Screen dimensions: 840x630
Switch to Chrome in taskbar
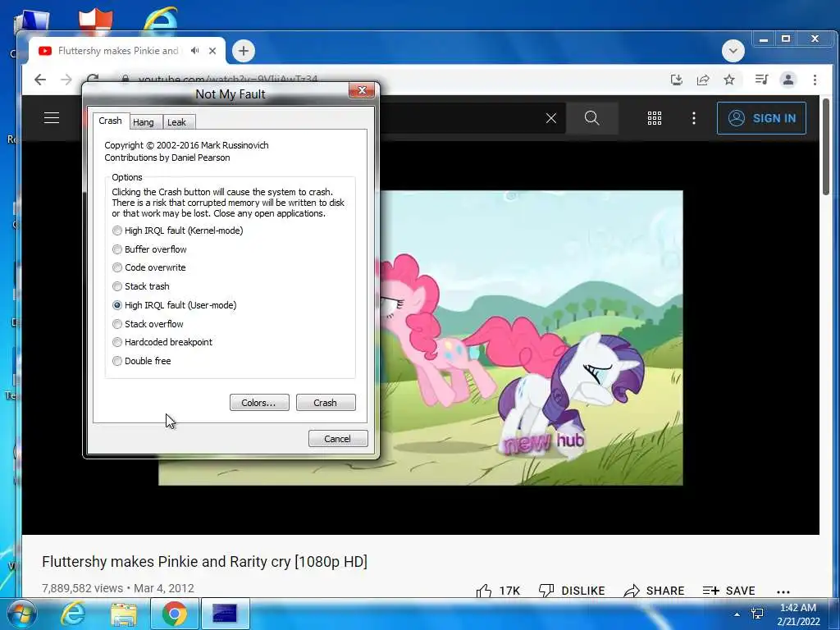175,614
